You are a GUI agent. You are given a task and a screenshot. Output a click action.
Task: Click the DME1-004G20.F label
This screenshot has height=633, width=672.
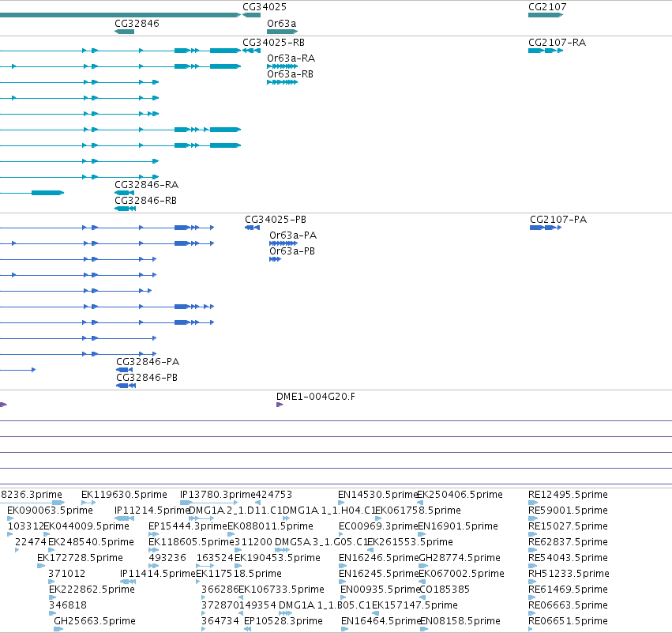[315, 397]
